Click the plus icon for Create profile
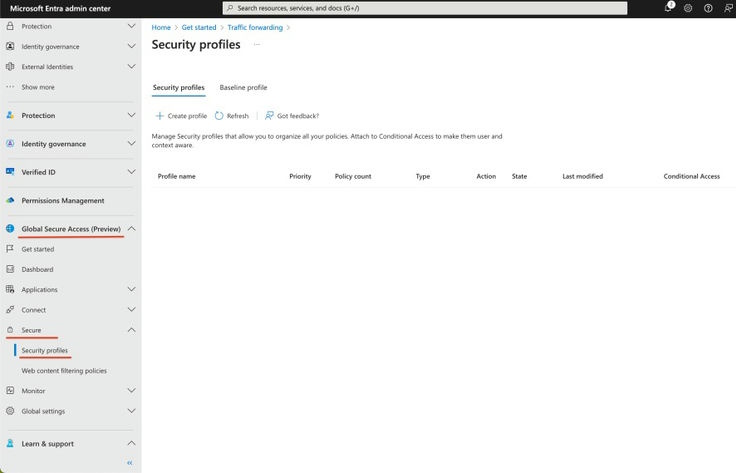 (160, 115)
